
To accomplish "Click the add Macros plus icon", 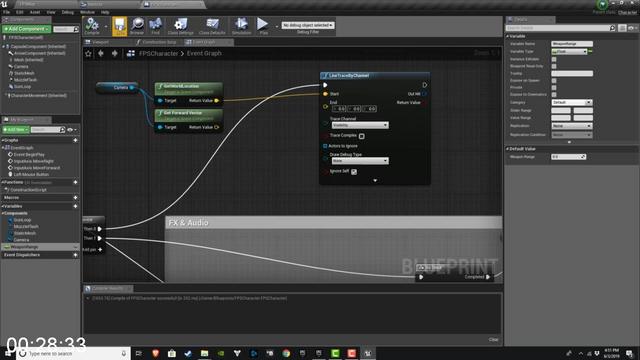I will (76, 198).
